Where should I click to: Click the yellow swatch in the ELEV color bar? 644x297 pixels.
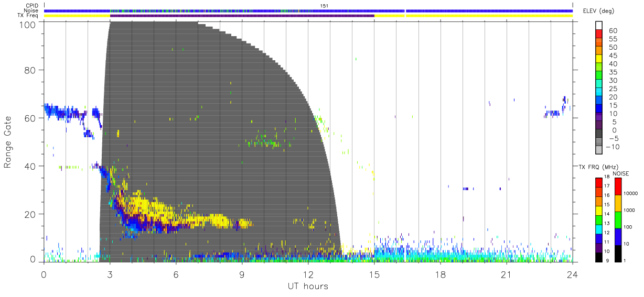[599, 60]
